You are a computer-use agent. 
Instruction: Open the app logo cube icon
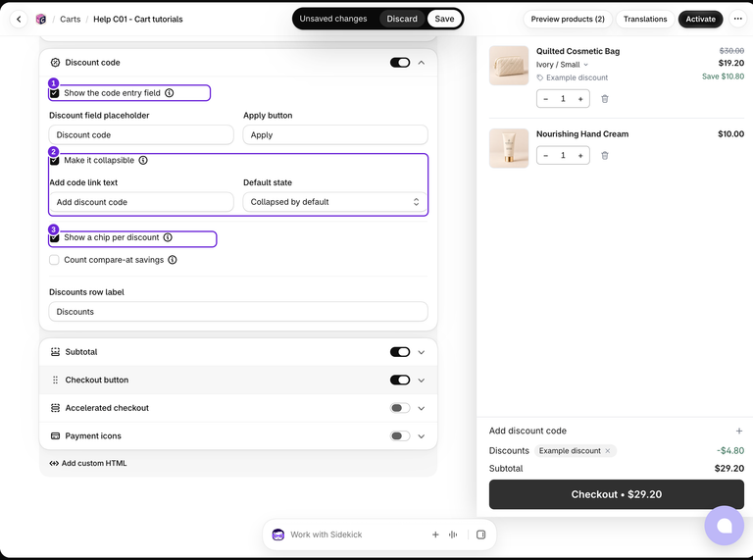(x=41, y=20)
